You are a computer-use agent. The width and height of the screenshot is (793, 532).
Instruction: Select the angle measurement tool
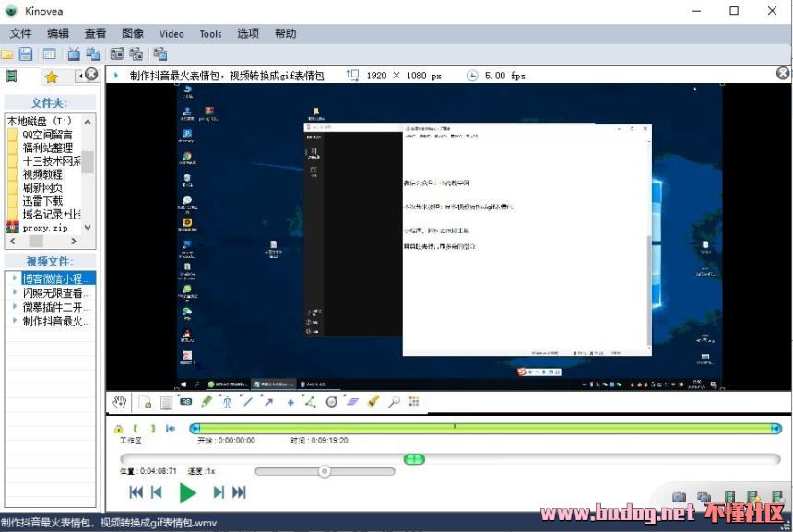[x=310, y=402]
